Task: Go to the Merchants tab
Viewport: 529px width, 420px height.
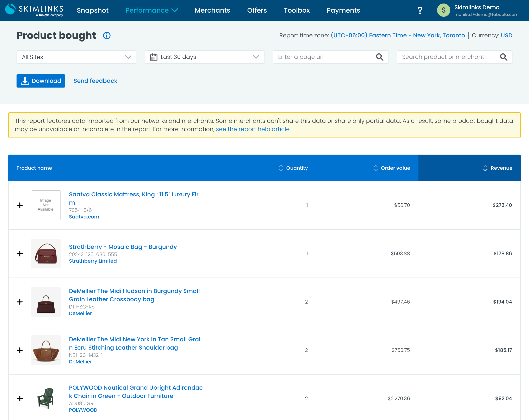Action: click(x=212, y=10)
